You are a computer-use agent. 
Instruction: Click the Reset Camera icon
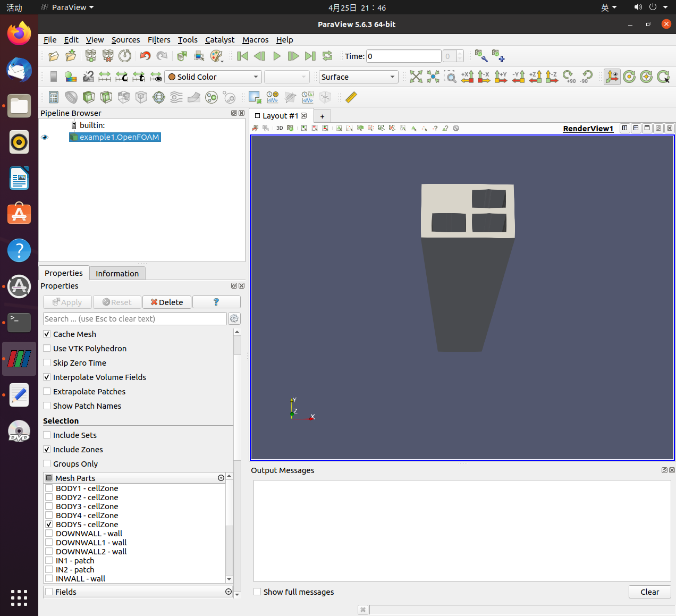click(416, 77)
